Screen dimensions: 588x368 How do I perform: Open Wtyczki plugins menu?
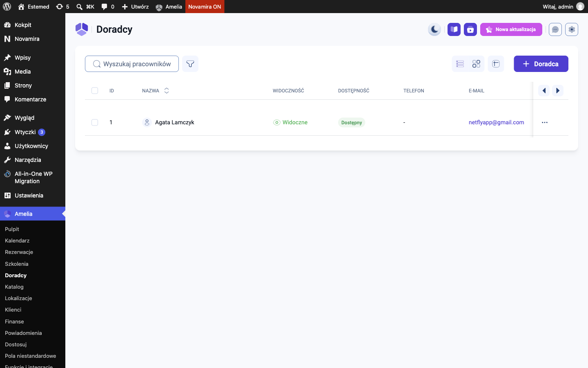point(33,132)
